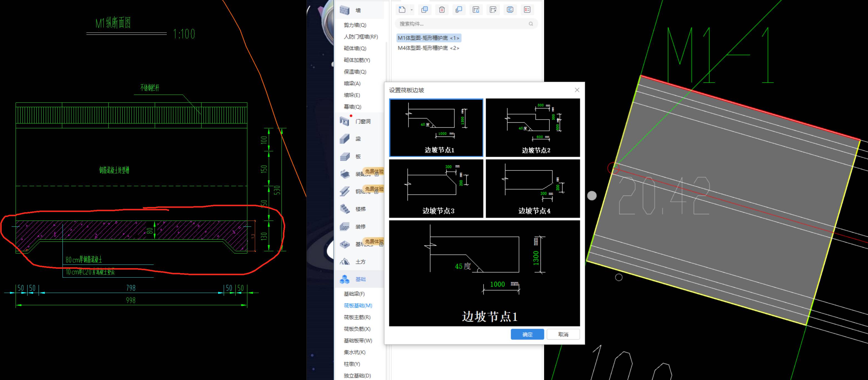Collapse the 墙 category group
This screenshot has height=380, width=868.
(x=358, y=11)
